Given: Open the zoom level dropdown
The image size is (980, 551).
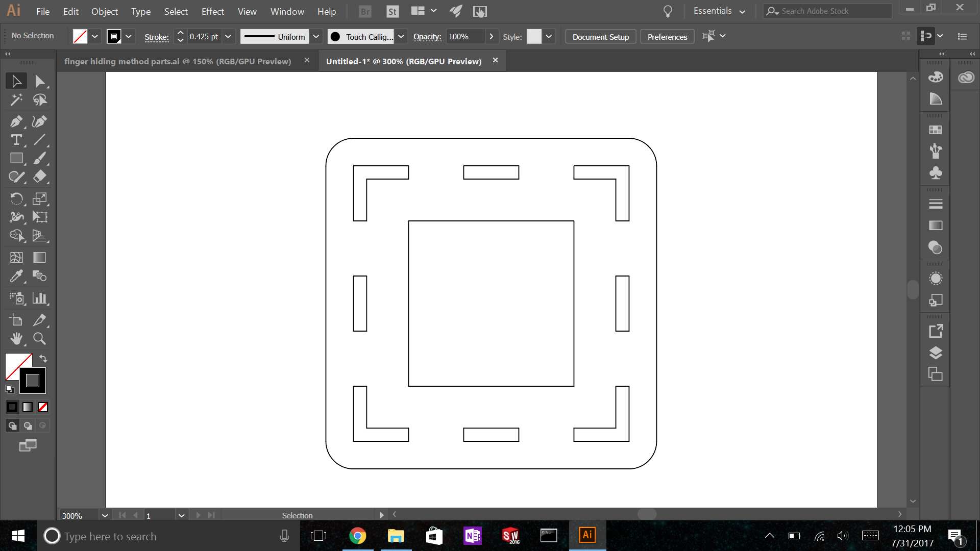Looking at the screenshot, I should 105,516.
